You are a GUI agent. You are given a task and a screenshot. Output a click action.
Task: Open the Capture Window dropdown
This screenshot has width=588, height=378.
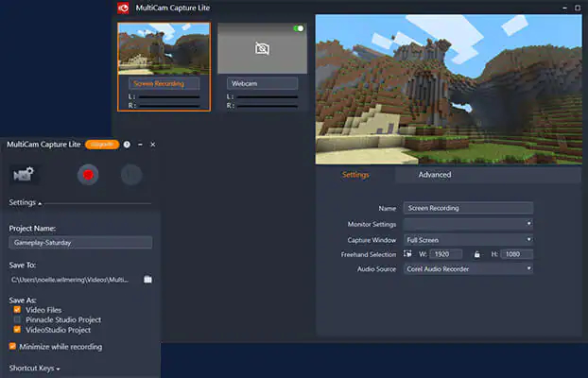[x=468, y=240]
